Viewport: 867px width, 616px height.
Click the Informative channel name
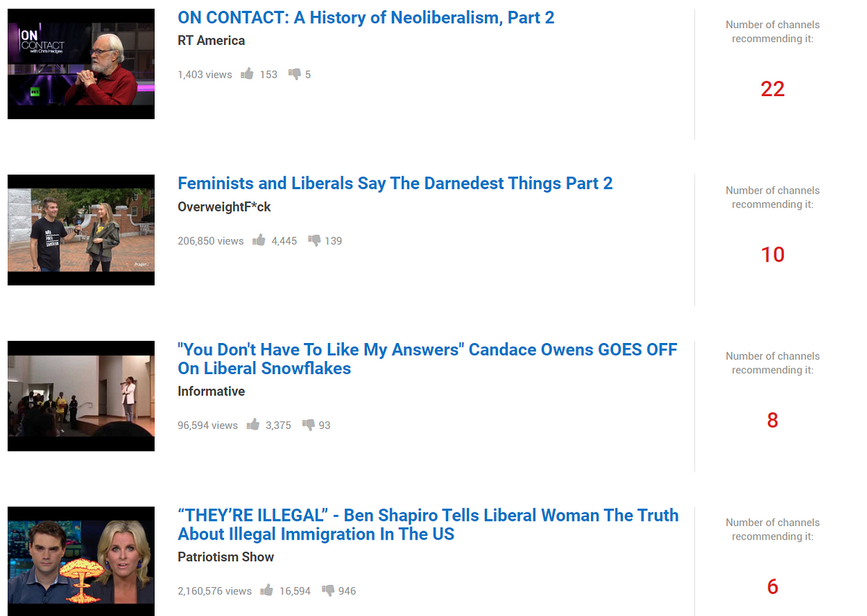(211, 391)
